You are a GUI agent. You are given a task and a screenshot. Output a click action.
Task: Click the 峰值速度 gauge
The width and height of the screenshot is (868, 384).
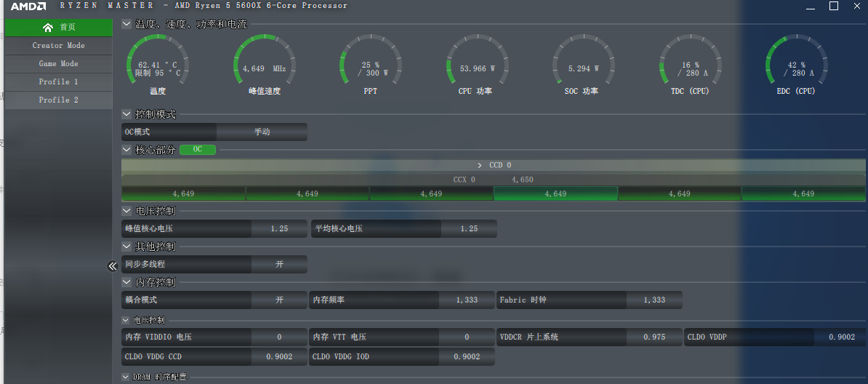tap(265, 65)
